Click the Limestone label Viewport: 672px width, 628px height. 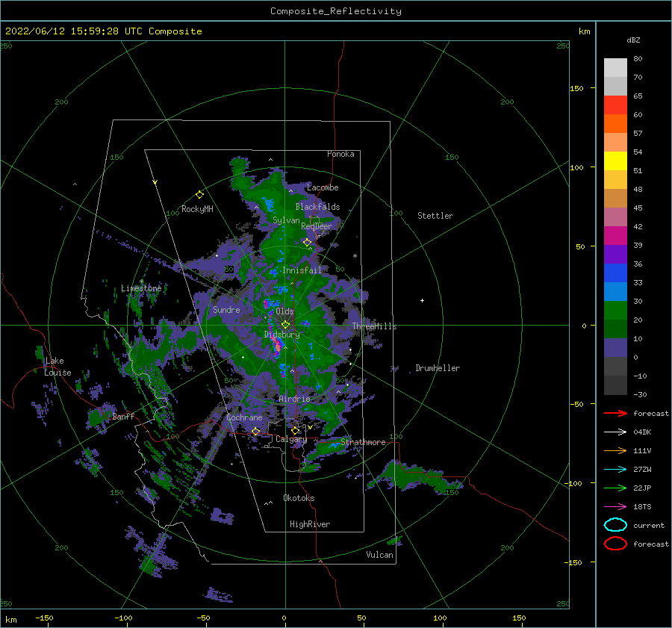tap(141, 288)
